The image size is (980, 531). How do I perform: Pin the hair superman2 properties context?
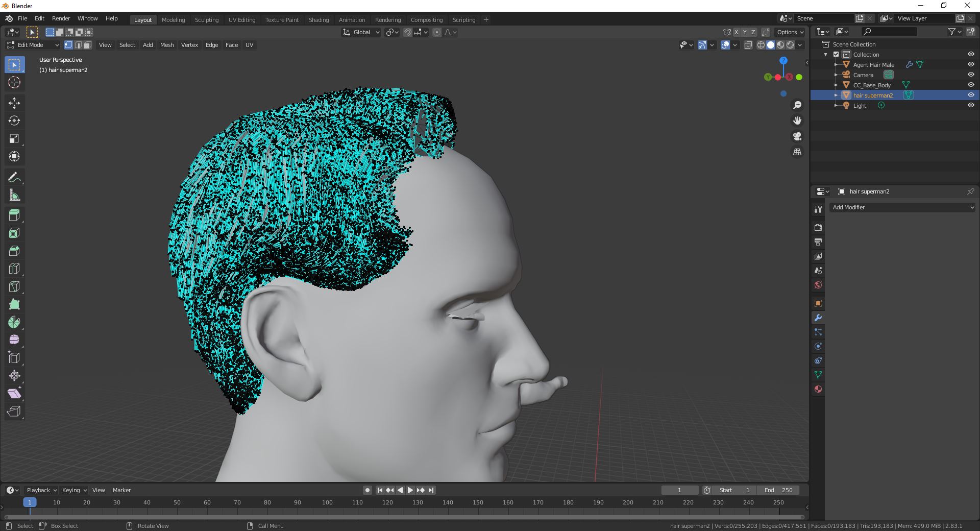[x=970, y=191]
